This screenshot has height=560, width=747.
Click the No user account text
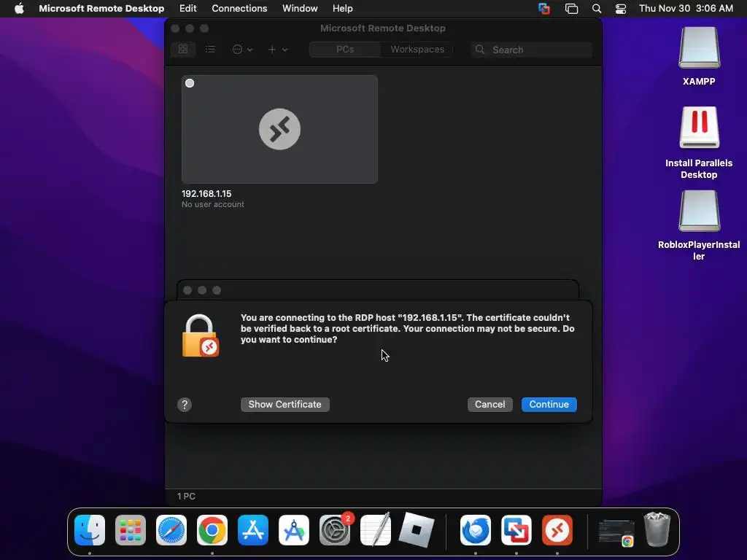pos(212,204)
